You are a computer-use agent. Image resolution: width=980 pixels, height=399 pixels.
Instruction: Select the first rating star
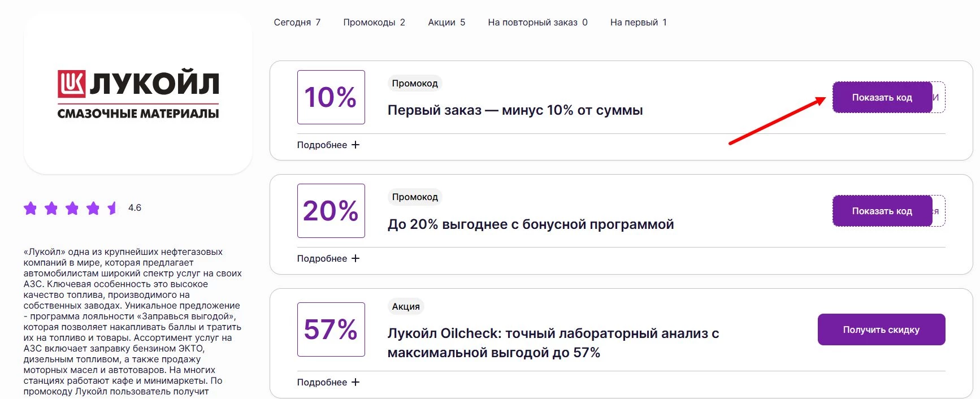tap(31, 208)
